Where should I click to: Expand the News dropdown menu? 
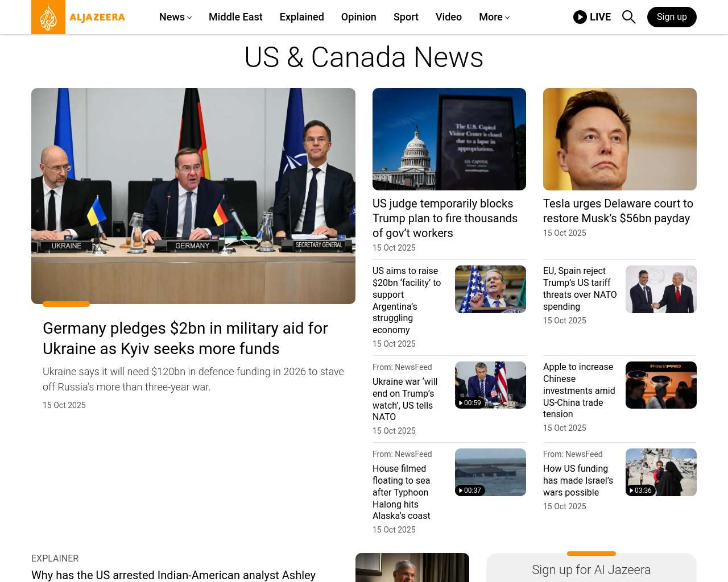pyautogui.click(x=175, y=17)
